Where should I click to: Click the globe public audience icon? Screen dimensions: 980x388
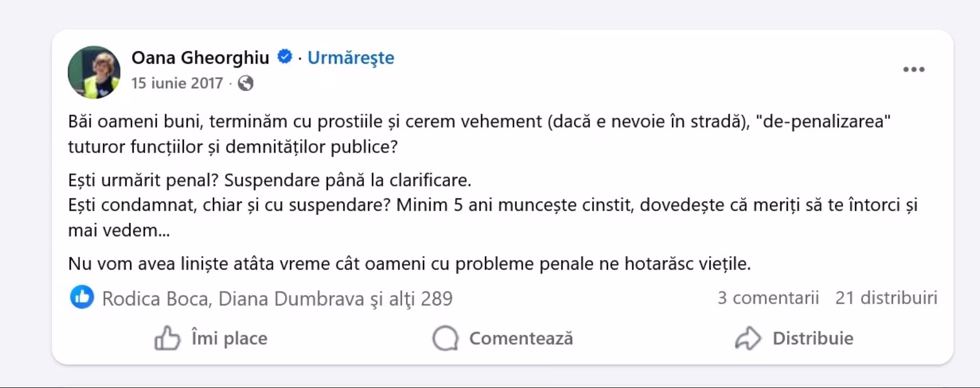(246, 83)
